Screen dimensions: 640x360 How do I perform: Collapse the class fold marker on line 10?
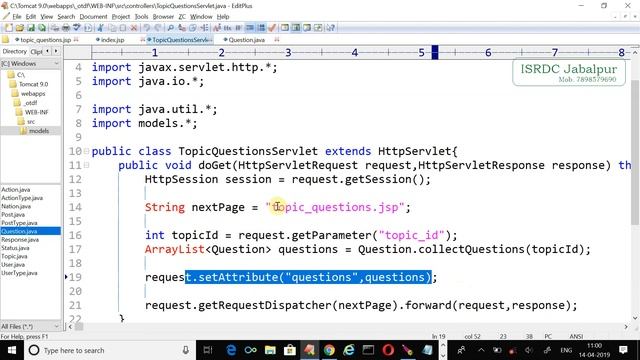[87, 151]
